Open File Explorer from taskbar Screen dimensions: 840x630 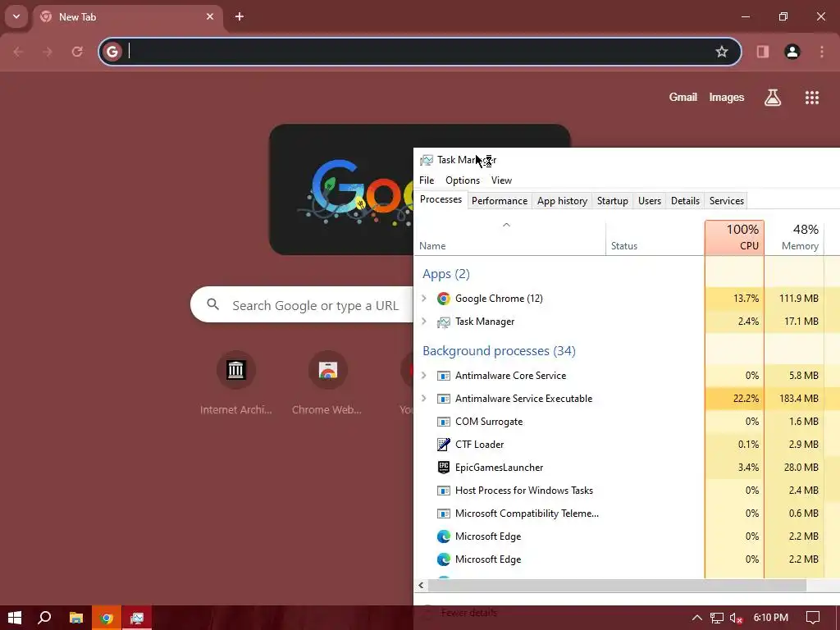pyautogui.click(x=76, y=618)
